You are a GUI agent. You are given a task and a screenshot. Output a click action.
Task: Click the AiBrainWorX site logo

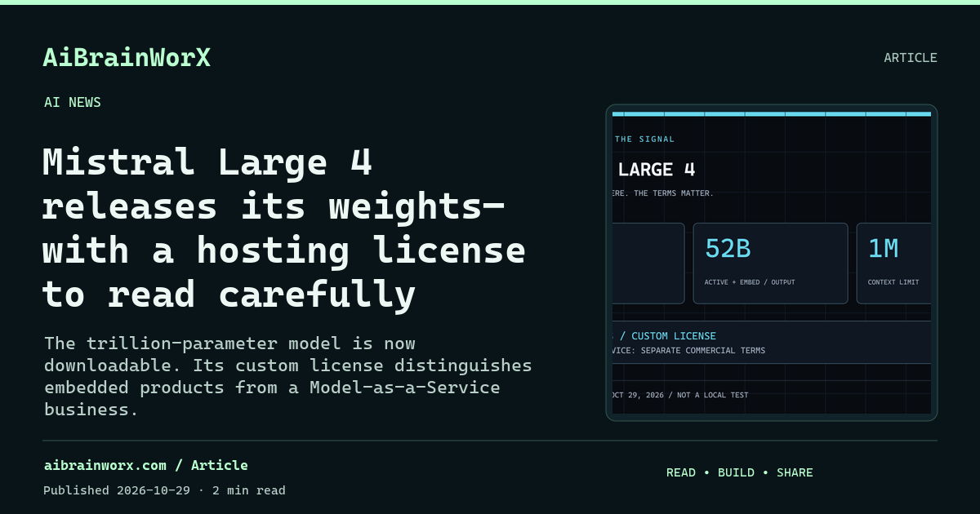[127, 58]
